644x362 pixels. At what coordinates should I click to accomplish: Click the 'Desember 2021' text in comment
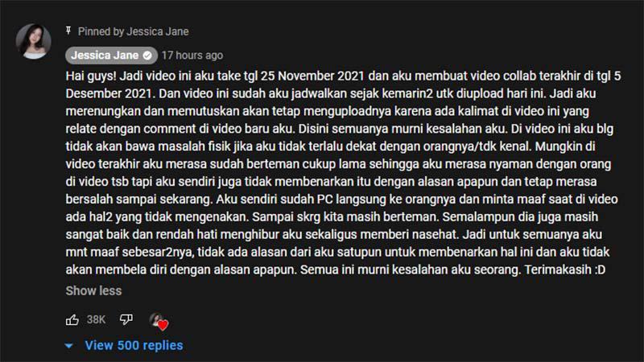click(109, 93)
